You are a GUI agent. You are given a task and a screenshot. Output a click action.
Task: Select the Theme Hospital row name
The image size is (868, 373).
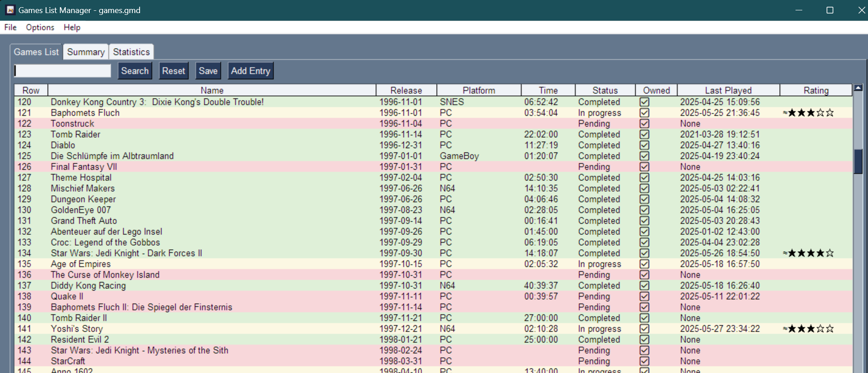(x=81, y=178)
